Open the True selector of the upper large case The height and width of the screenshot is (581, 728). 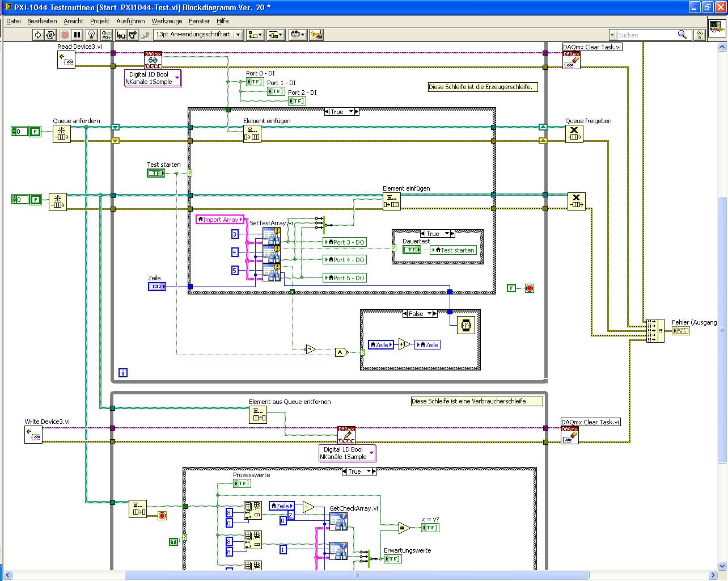(x=342, y=112)
